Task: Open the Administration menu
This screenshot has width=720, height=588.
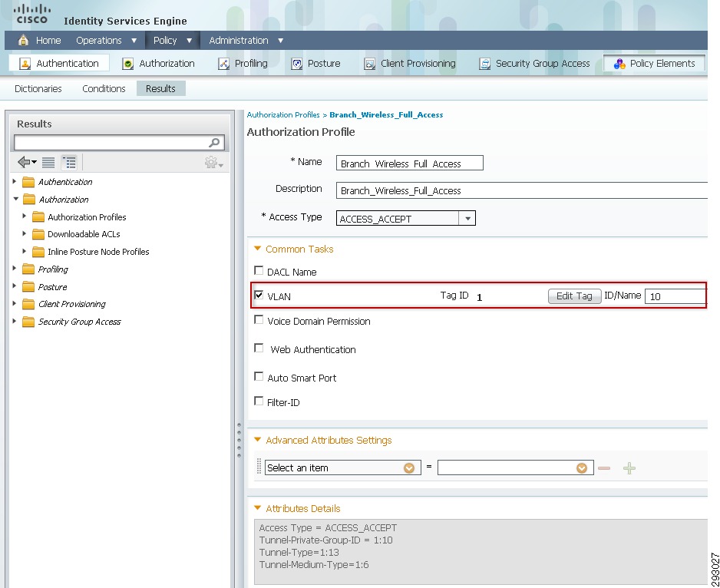Action: coord(246,41)
